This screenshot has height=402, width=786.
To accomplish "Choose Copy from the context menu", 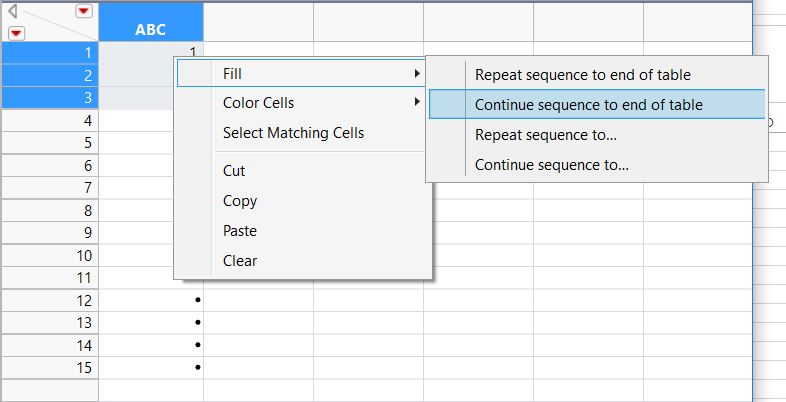I will (x=240, y=201).
